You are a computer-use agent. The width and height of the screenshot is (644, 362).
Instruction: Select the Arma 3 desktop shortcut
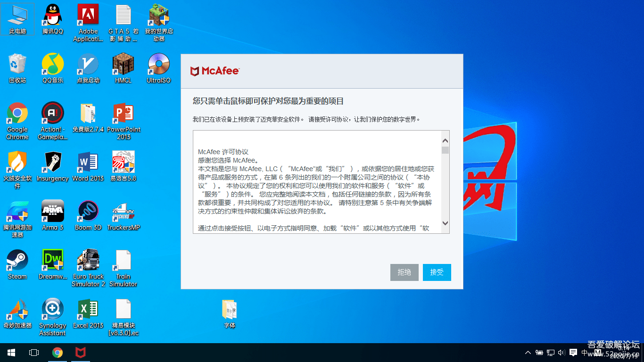click(x=52, y=216)
